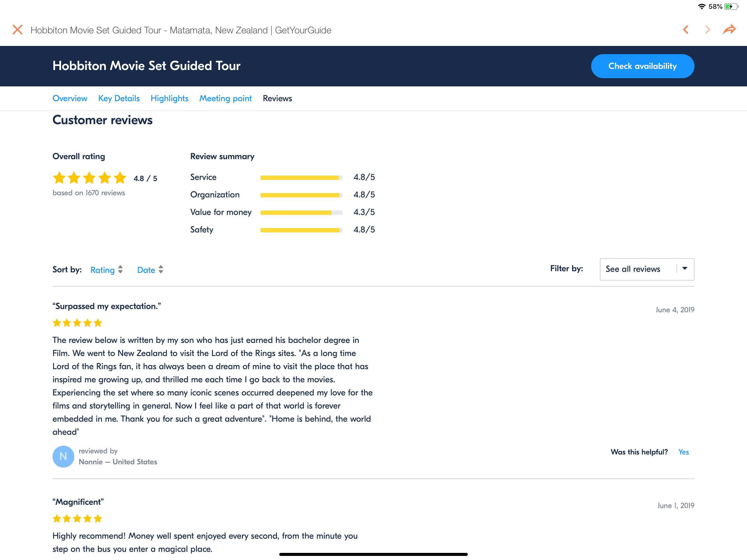The height and width of the screenshot is (560, 747).
Task: Click the Organization rating bar
Action: [301, 195]
